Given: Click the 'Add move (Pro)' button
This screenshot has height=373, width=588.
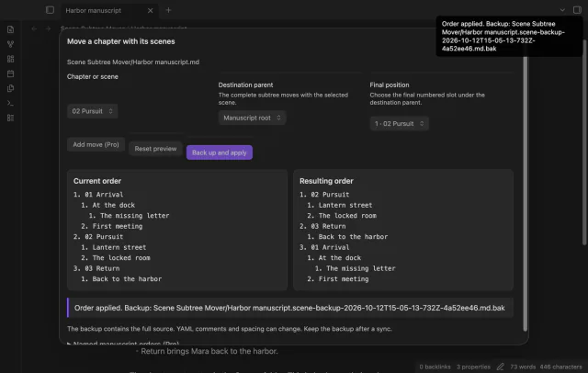Looking at the screenshot, I should 96,145.
